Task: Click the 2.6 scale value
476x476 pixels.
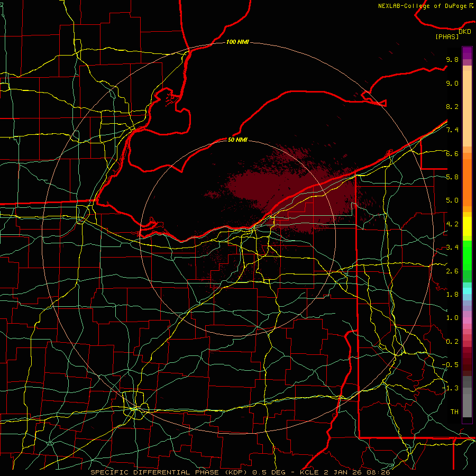Action: 452,271
